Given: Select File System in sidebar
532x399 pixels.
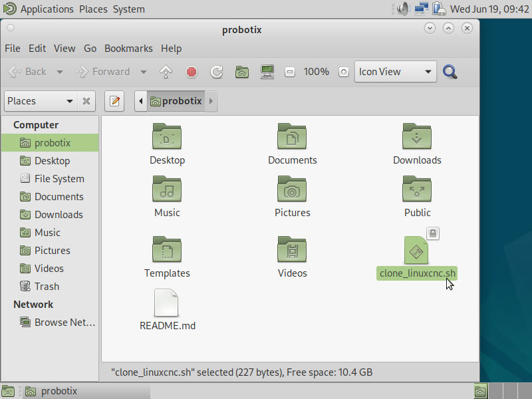Looking at the screenshot, I should click(x=59, y=179).
